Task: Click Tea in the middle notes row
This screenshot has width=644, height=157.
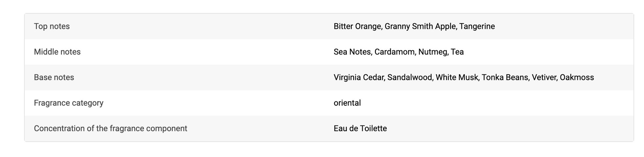Action: [x=457, y=52]
